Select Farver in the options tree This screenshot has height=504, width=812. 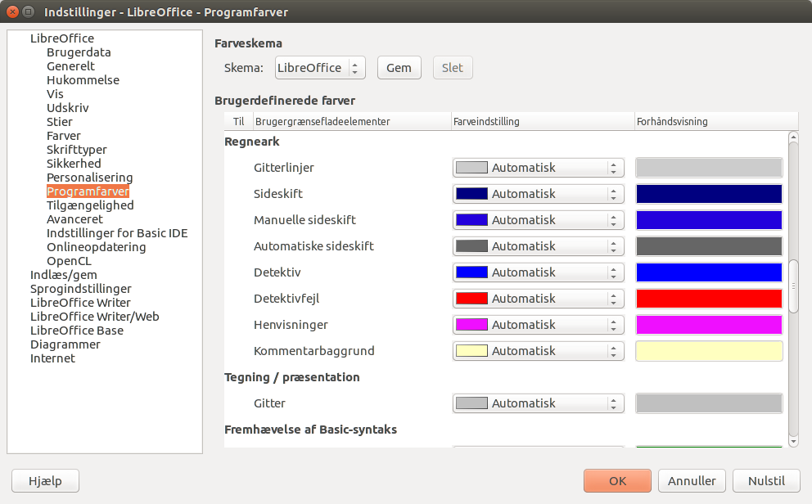coord(64,136)
